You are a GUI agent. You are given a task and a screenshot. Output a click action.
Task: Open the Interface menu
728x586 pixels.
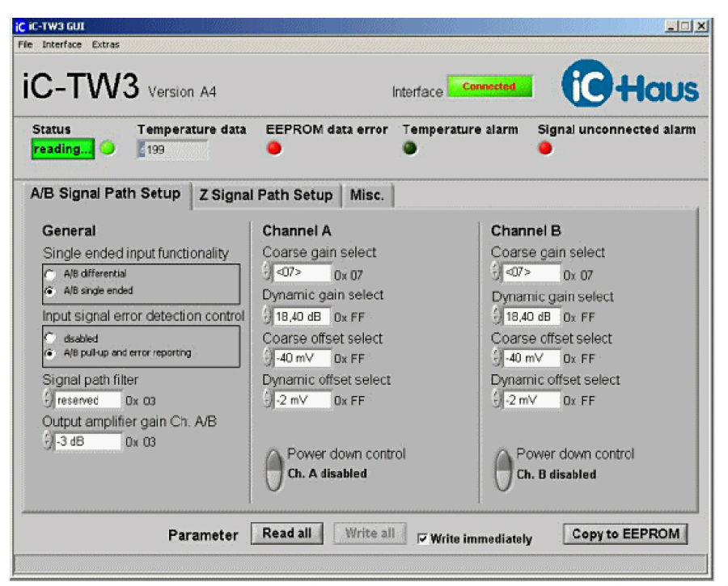click(61, 44)
